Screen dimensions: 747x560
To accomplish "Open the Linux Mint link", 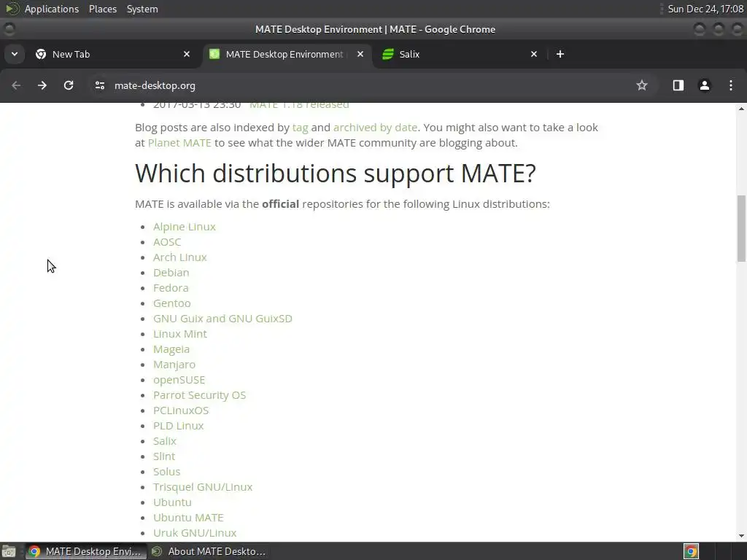I will tap(180, 334).
